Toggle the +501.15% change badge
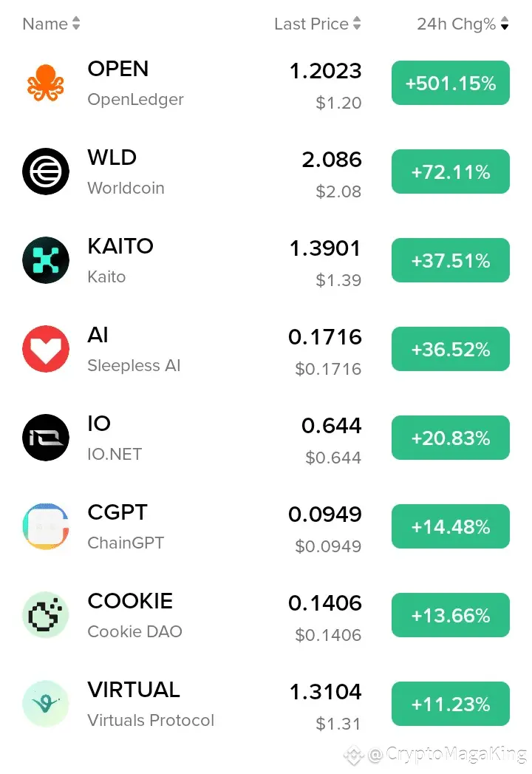The width and height of the screenshot is (532, 774). point(451,83)
